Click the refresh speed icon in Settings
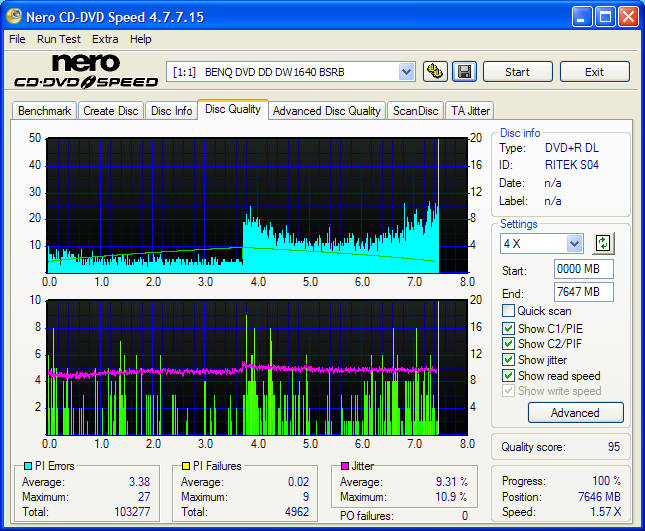This screenshot has width=645, height=531. 602,243
